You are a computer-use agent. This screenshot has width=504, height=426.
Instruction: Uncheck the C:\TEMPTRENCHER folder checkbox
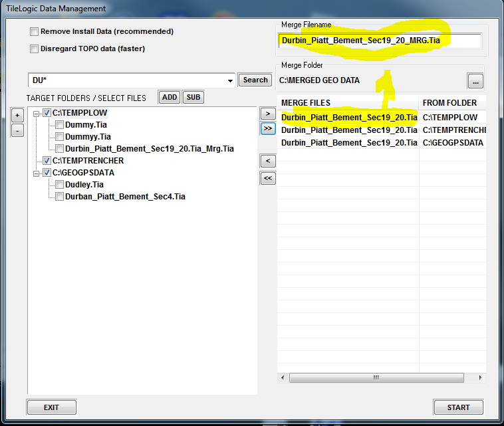click(x=47, y=161)
